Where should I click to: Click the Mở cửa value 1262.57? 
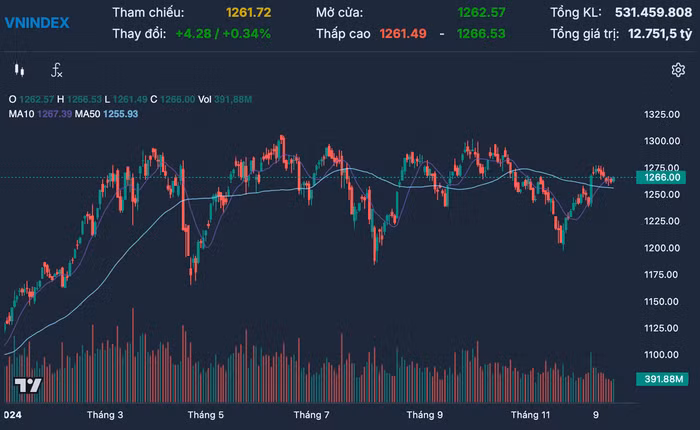point(481,13)
